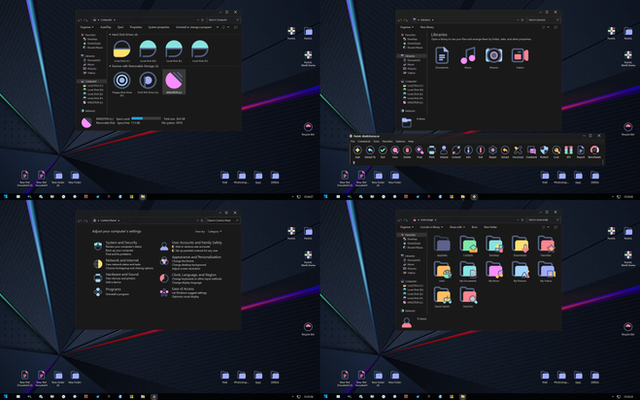
Task: Open the Contacts folder in the user folder window
Action: [x=468, y=244]
